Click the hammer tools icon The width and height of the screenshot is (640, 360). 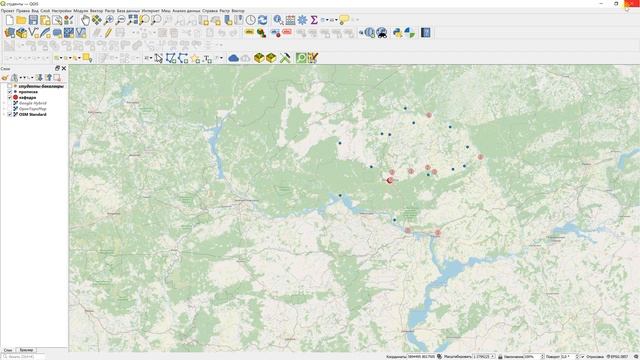(x=285, y=58)
